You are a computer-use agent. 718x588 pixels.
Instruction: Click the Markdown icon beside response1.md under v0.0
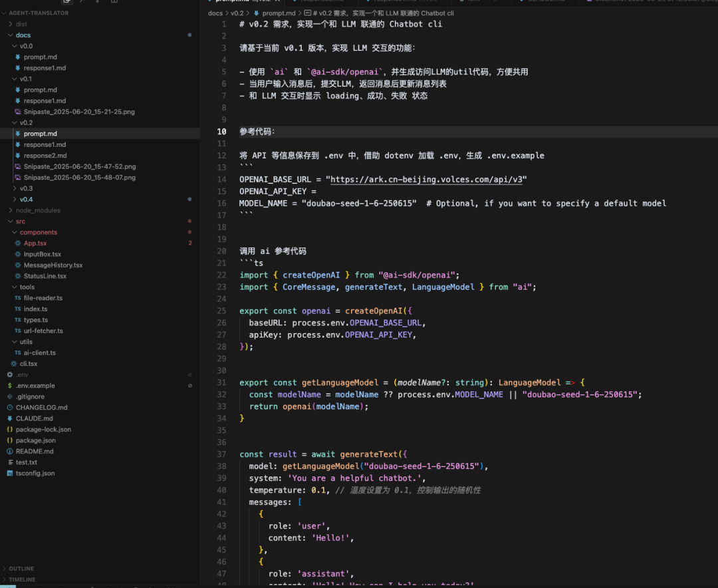(17, 68)
